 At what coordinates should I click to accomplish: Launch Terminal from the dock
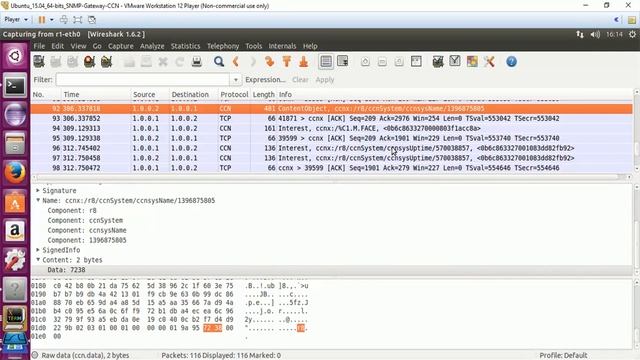[15, 85]
